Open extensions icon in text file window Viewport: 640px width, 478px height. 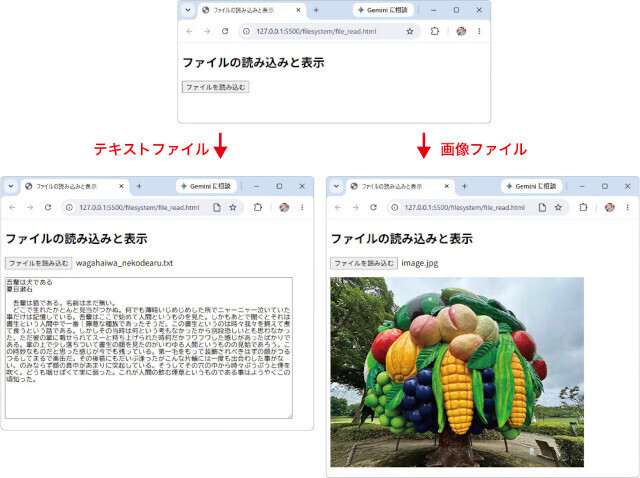click(258, 208)
